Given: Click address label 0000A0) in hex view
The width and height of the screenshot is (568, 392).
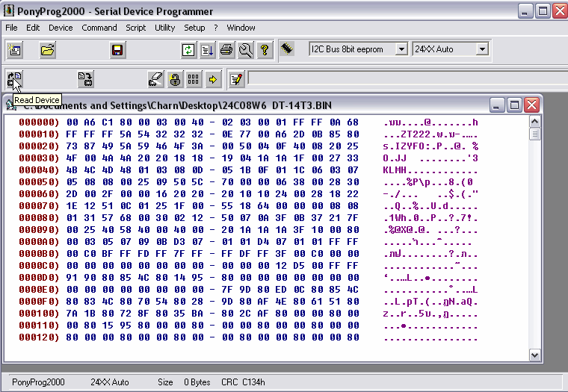Looking at the screenshot, I should [x=39, y=242].
